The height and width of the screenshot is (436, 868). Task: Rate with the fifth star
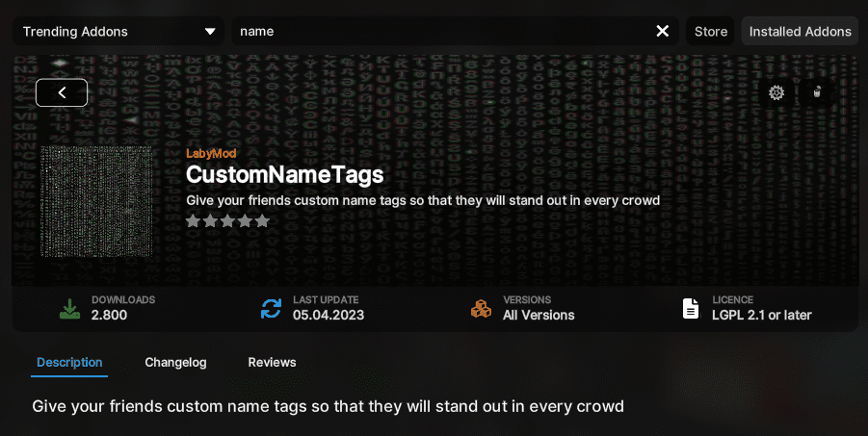[x=262, y=221]
